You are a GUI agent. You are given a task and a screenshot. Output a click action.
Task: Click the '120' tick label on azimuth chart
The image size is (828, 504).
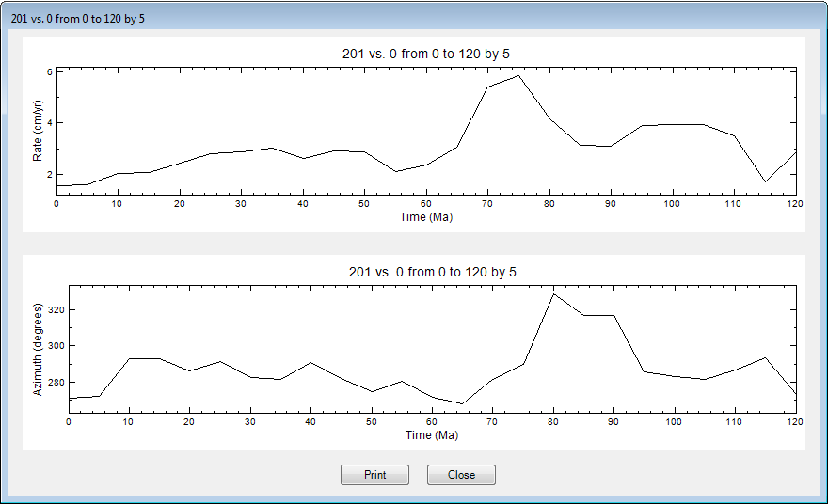795,421
